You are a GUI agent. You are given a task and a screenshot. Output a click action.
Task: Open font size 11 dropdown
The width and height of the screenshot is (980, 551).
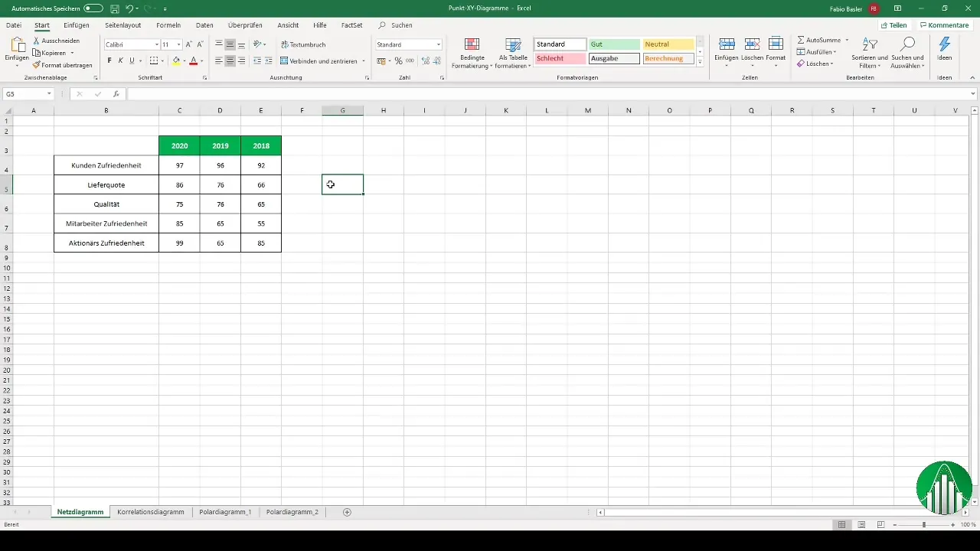[179, 45]
